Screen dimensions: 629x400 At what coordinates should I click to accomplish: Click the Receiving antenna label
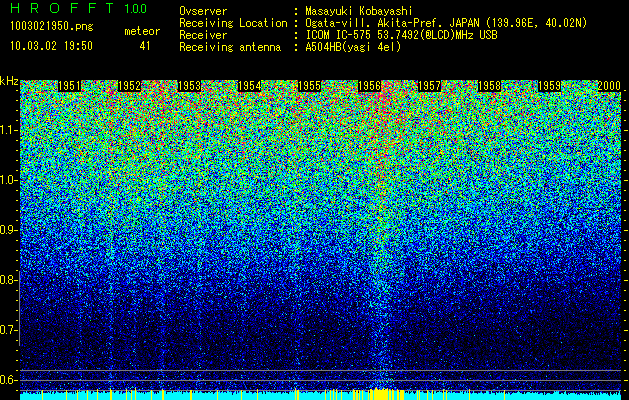230,47
